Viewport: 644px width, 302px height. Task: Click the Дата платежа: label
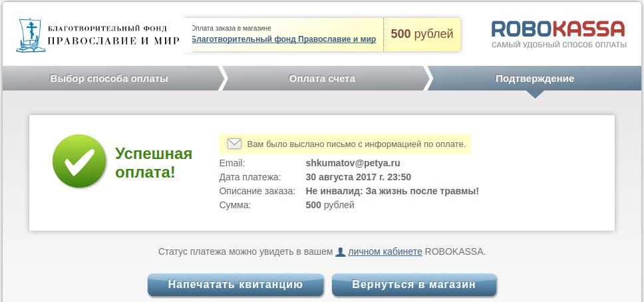[250, 177]
